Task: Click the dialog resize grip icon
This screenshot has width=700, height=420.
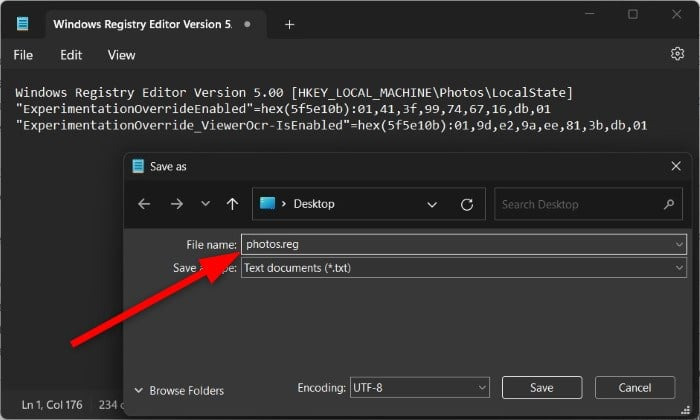Action: coord(685,409)
